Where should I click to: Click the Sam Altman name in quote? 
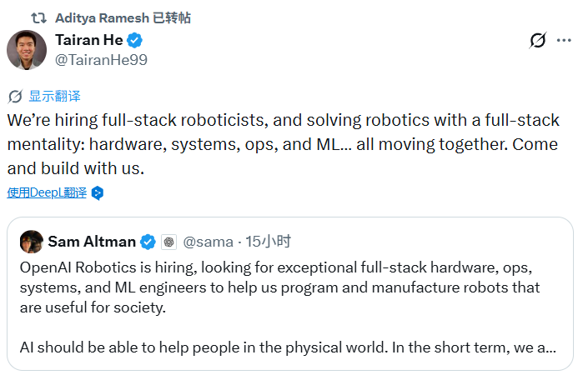click(92, 242)
